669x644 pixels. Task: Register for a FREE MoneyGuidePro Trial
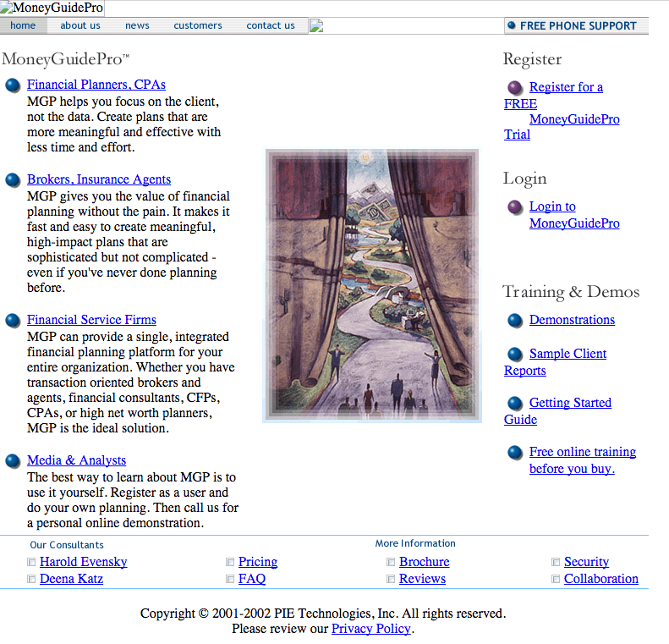[562, 111]
